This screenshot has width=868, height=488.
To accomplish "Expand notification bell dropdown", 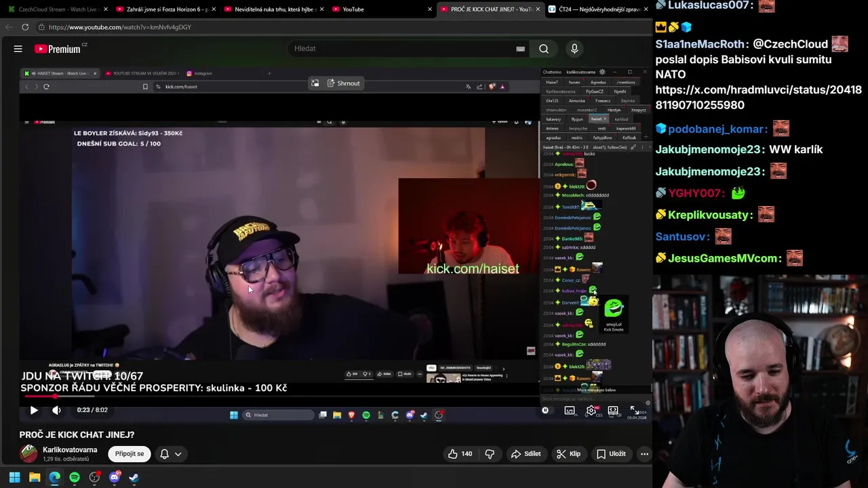I will pyautogui.click(x=171, y=454).
